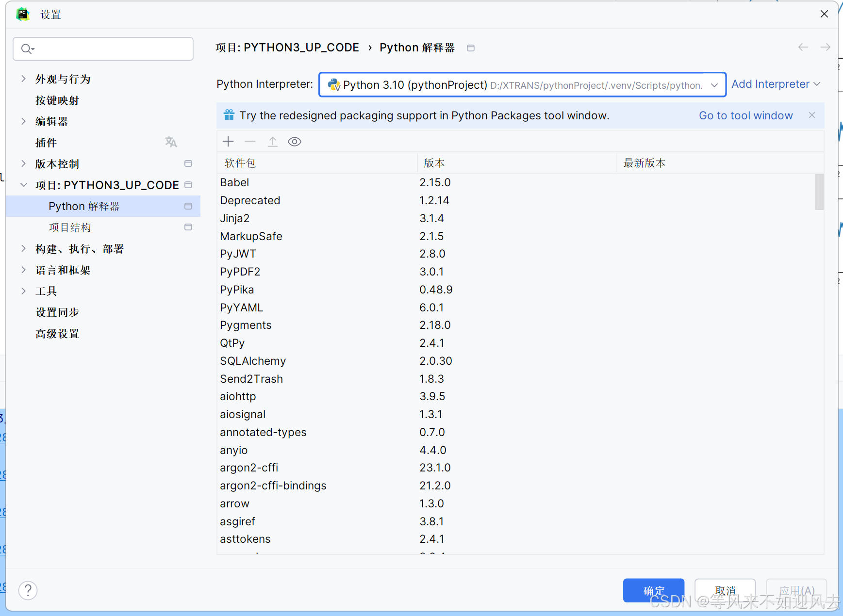Select the PyPDF2 package row
The width and height of the screenshot is (843, 616).
coord(516,272)
